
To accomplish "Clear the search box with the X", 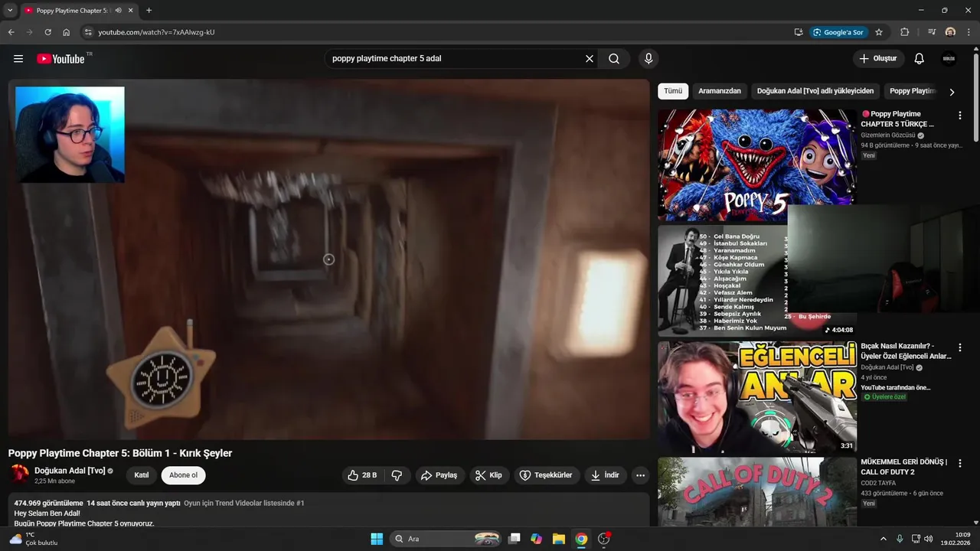I will click(x=590, y=59).
